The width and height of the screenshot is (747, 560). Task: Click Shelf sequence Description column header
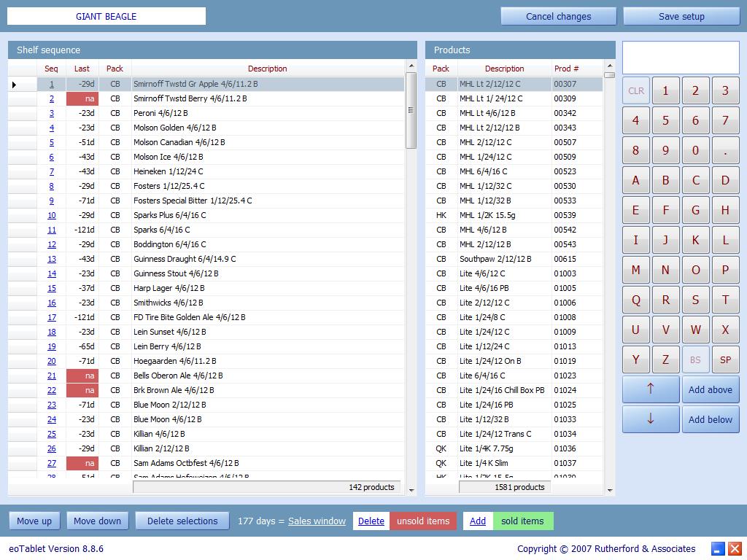point(267,69)
